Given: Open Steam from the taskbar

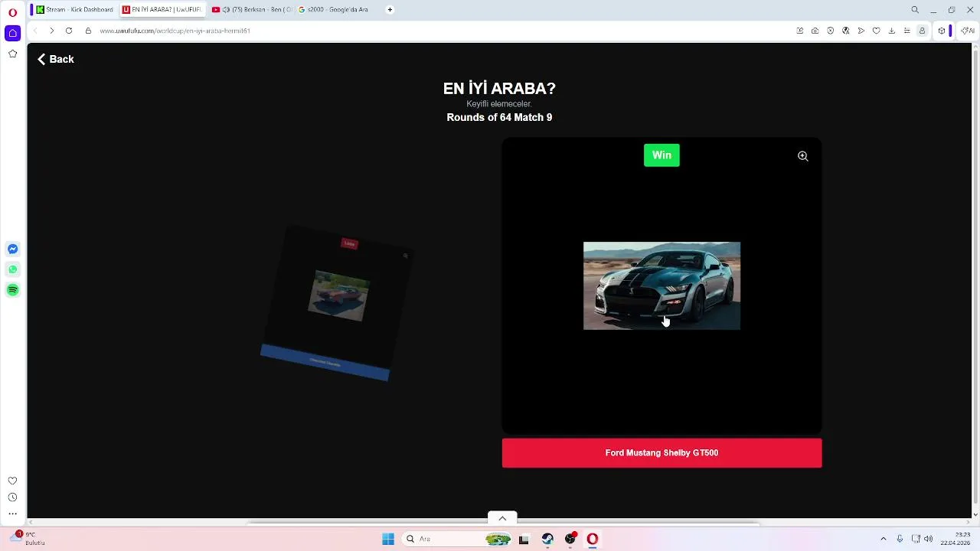Looking at the screenshot, I should [547, 539].
